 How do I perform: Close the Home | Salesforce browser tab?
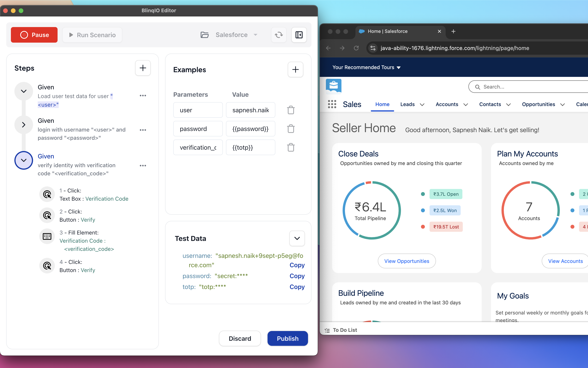[x=439, y=31]
